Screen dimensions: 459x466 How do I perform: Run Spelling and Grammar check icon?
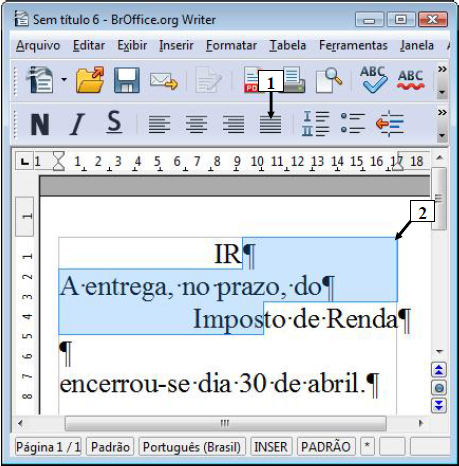pyautogui.click(x=373, y=79)
